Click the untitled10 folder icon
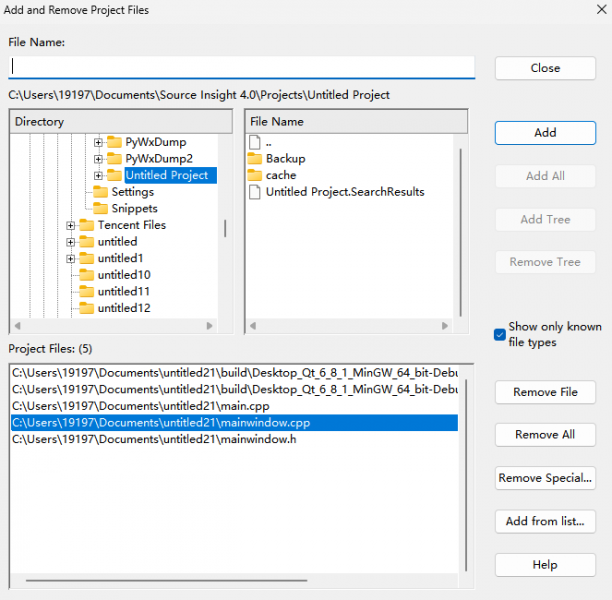This screenshot has height=600, width=612. point(86,275)
